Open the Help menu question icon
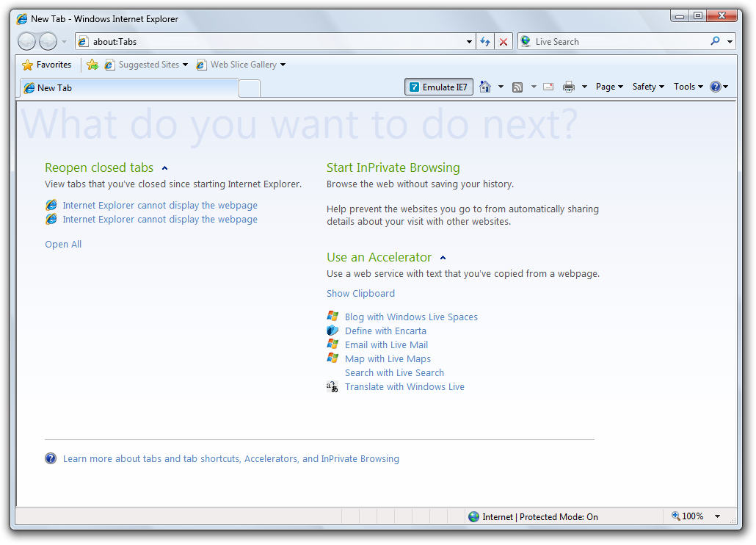Image resolution: width=756 pixels, height=545 pixels. [719, 87]
